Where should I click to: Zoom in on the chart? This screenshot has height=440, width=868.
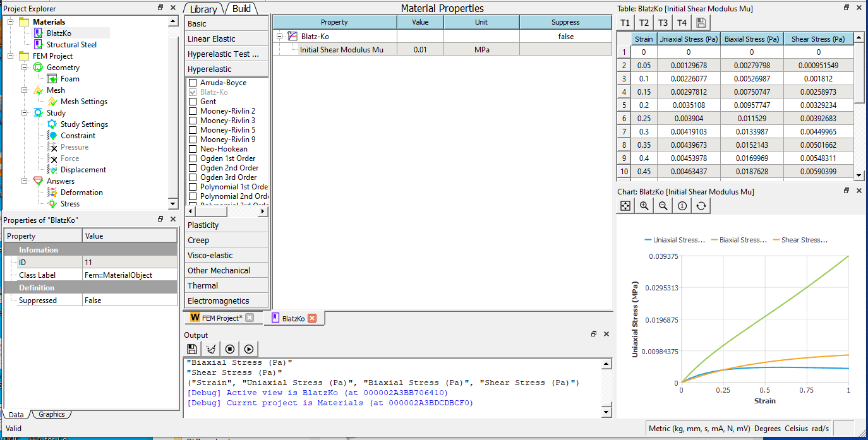(644, 206)
